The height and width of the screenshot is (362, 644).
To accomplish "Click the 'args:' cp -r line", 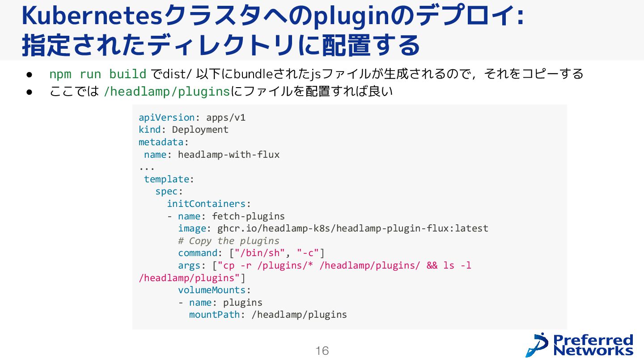I will point(325,265).
